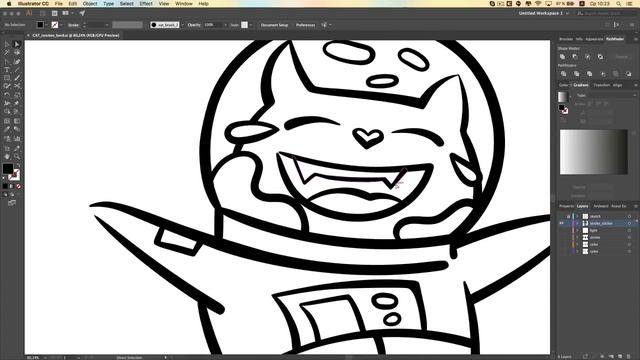
Task: Click the Stroke label link in control bar
Action: 73,25
